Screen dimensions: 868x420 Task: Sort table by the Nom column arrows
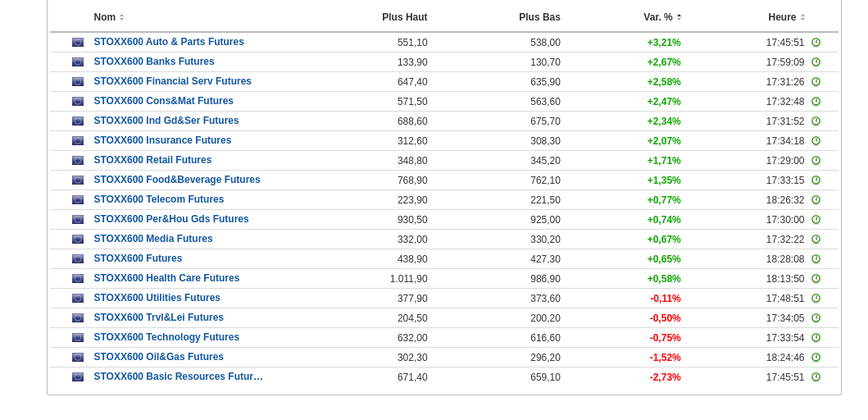click(121, 17)
